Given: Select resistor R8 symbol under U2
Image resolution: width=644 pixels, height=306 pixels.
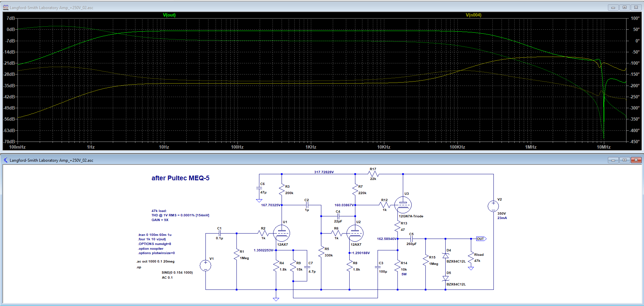Looking at the screenshot, I should click(350, 266).
